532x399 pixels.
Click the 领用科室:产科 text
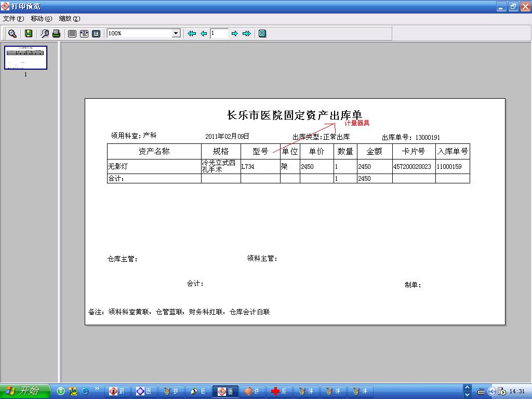pos(134,136)
